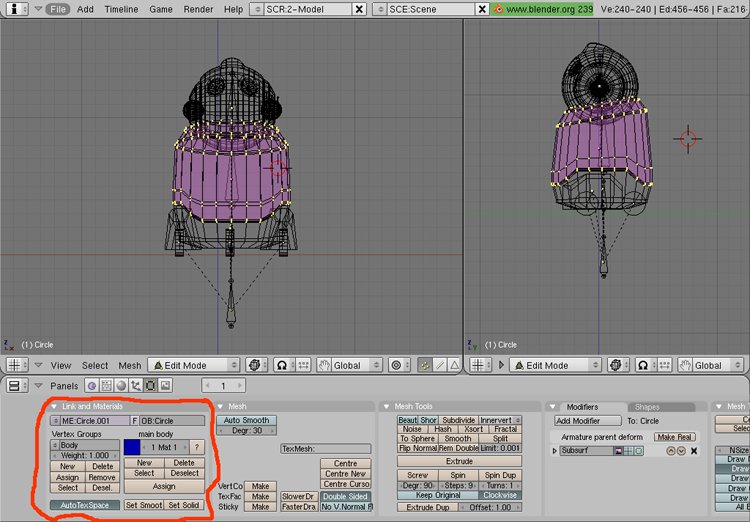Toggle the F fake user button

tap(134, 421)
